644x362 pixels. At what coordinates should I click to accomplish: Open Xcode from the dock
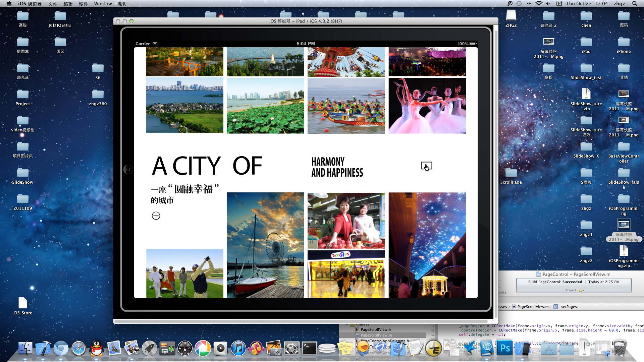click(x=43, y=349)
